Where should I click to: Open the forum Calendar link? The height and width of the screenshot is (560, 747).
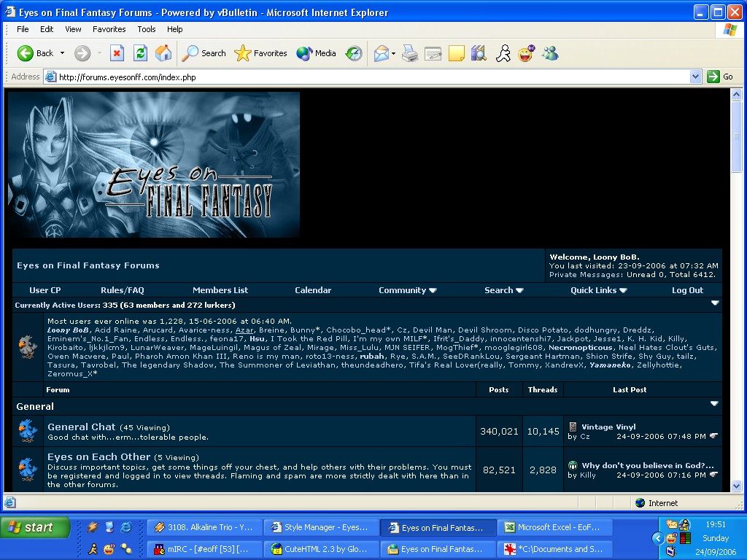point(313,290)
